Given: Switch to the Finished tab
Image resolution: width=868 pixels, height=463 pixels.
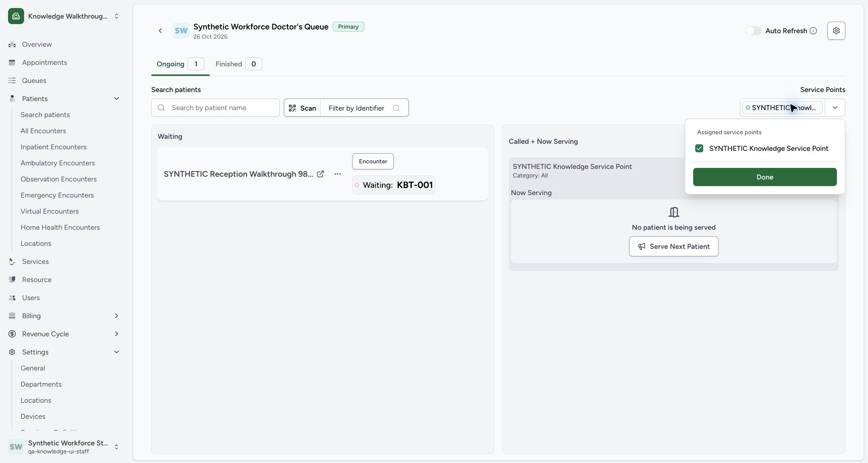Looking at the screenshot, I should (x=239, y=64).
